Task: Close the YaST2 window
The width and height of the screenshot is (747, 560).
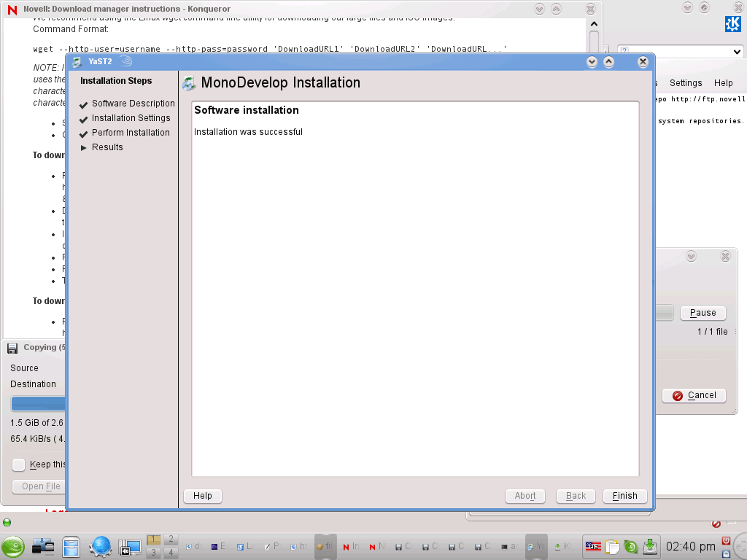Action: (643, 62)
